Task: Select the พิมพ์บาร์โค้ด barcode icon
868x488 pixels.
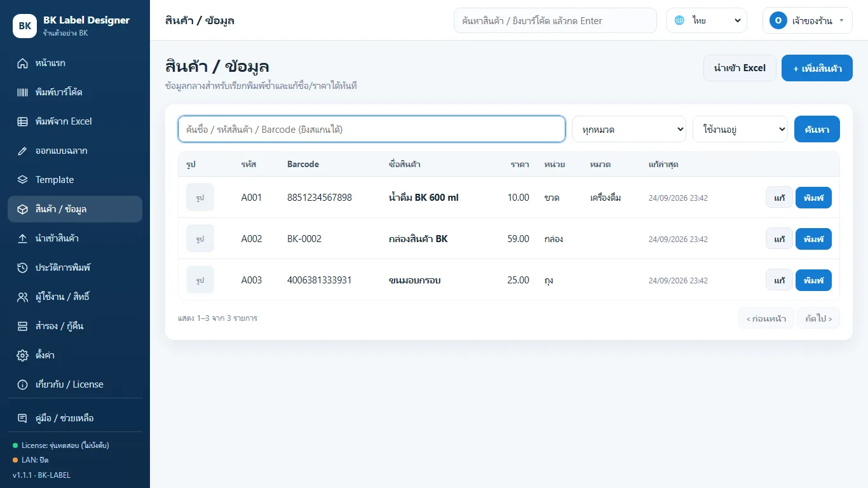Action: 23,92
